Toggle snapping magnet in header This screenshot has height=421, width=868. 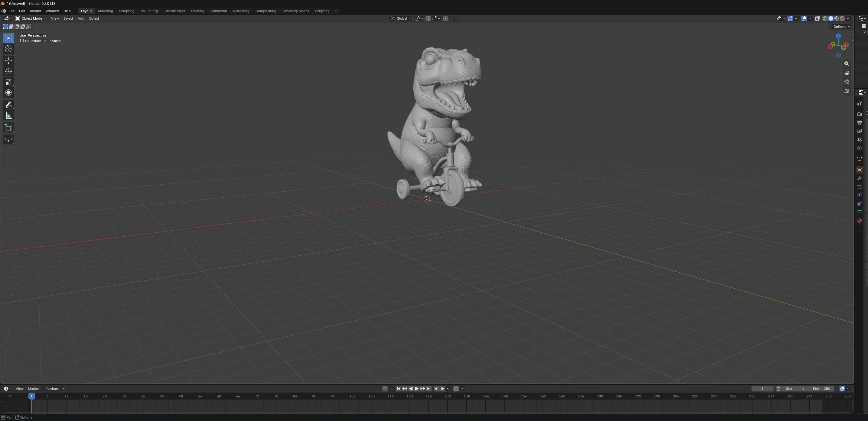pos(428,18)
